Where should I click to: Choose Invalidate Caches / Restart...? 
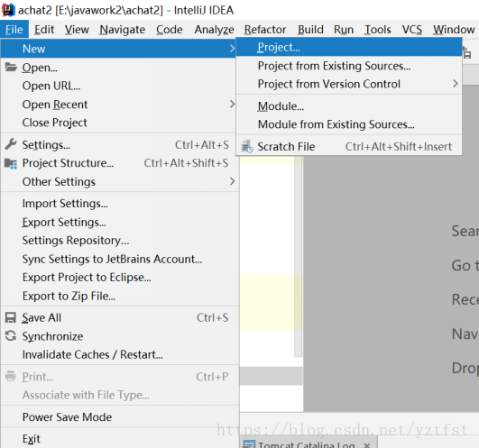click(x=119, y=354)
